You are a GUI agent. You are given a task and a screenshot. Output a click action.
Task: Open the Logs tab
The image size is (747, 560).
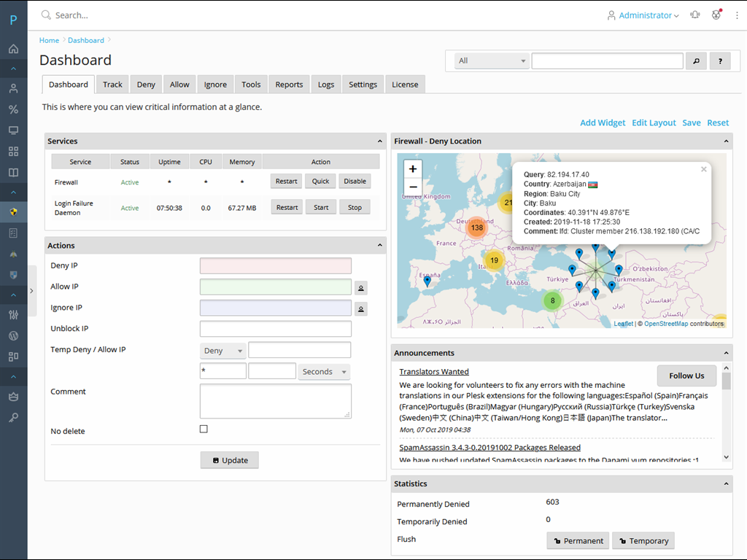[326, 85]
